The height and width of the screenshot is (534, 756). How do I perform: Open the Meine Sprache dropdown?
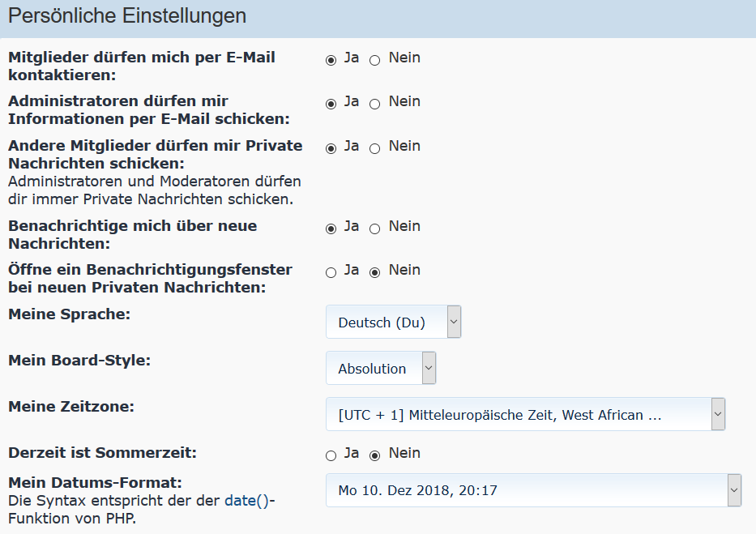tap(393, 322)
